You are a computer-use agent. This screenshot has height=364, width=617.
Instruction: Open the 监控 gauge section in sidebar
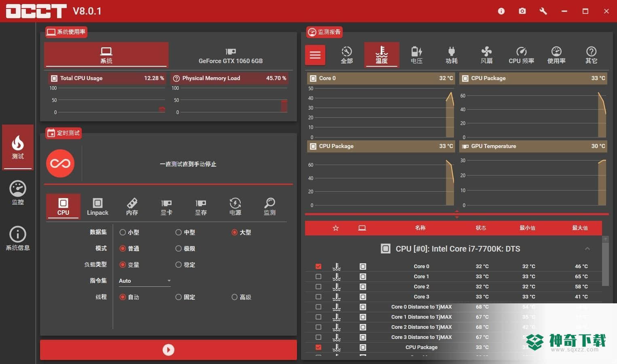18,193
